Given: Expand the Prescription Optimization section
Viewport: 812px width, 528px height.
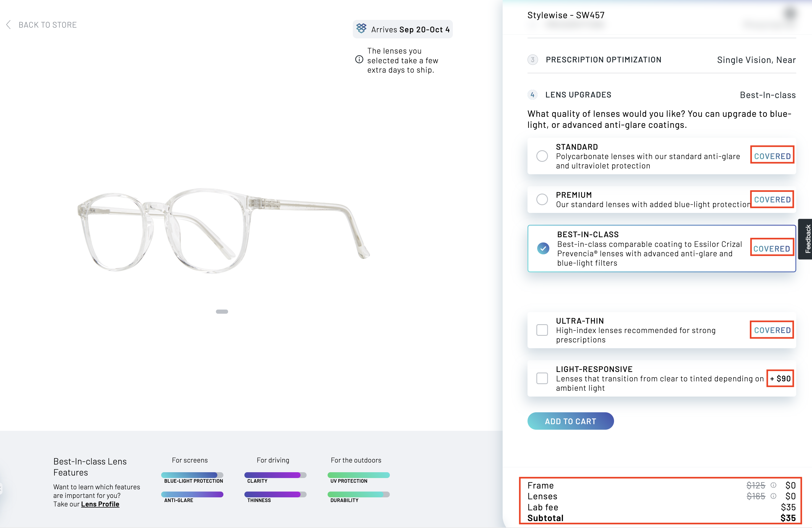Looking at the screenshot, I should pos(603,60).
